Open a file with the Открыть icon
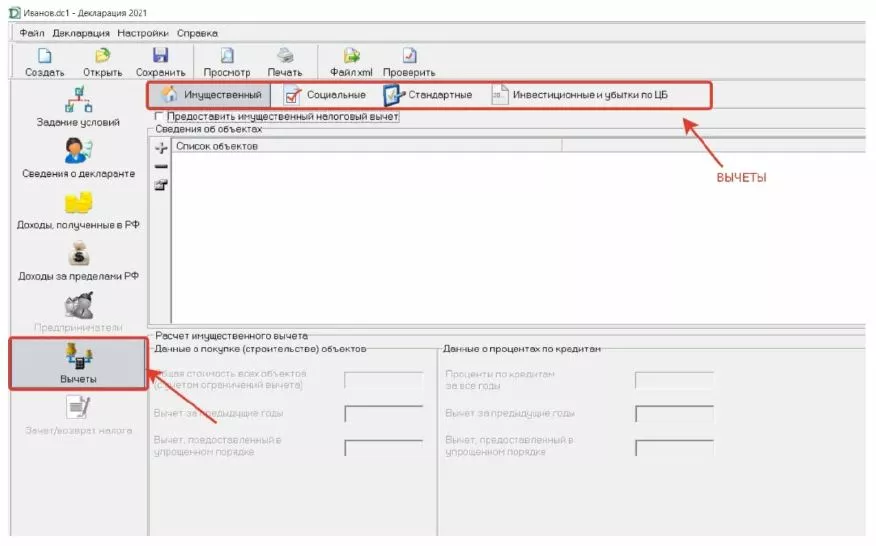Screen dimensions: 876x546 [x=102, y=57]
